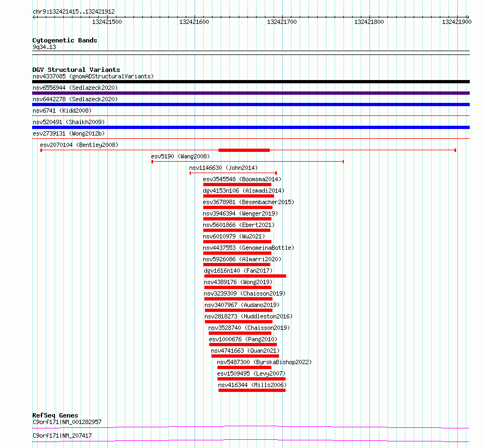Select the nsv6556944 Sedlazeck2020 purple bar
This screenshot has width=485, height=448.
251,93
